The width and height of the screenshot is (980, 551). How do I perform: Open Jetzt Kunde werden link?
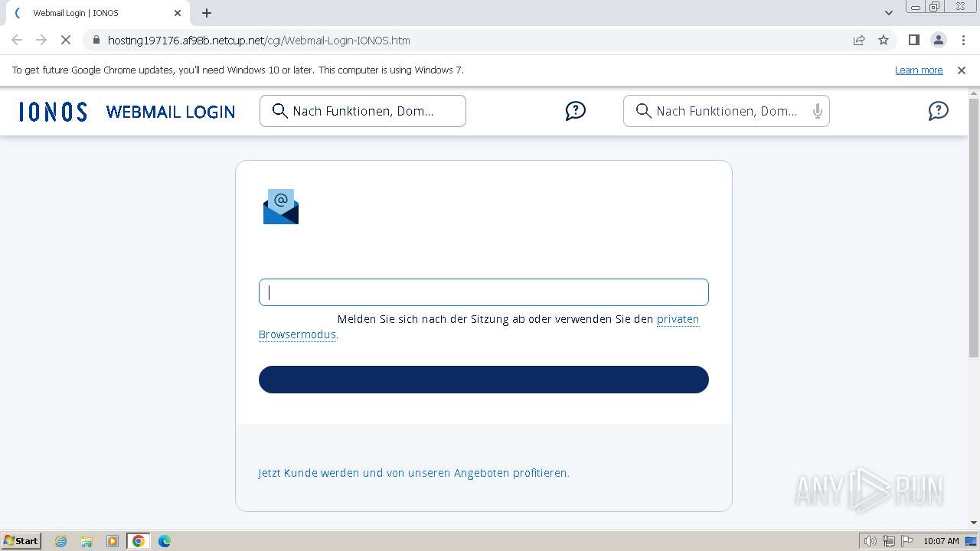click(x=413, y=473)
